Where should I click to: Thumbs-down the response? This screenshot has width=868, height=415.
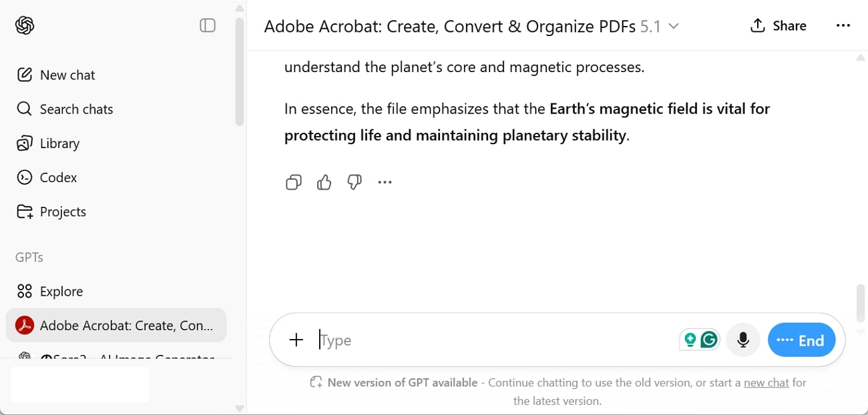354,182
